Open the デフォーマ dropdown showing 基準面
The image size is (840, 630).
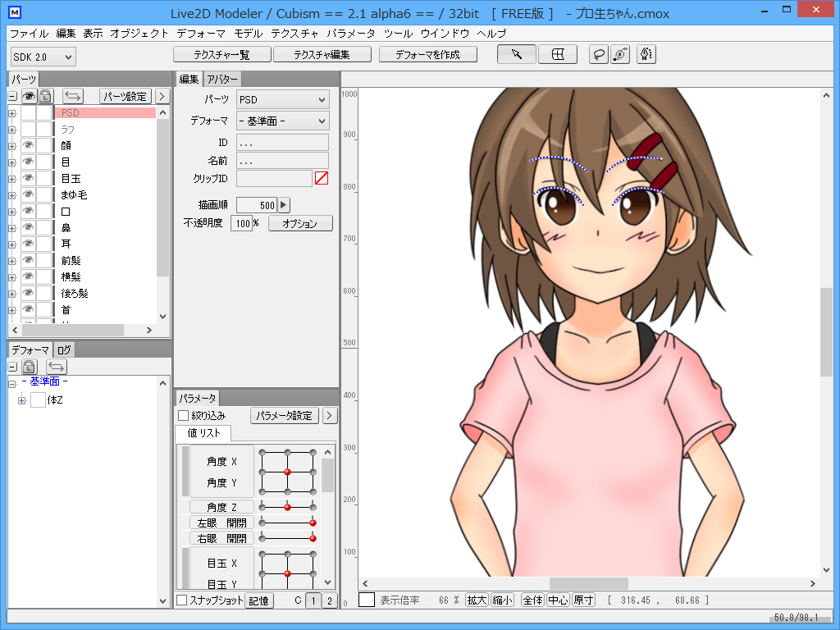[x=282, y=121]
